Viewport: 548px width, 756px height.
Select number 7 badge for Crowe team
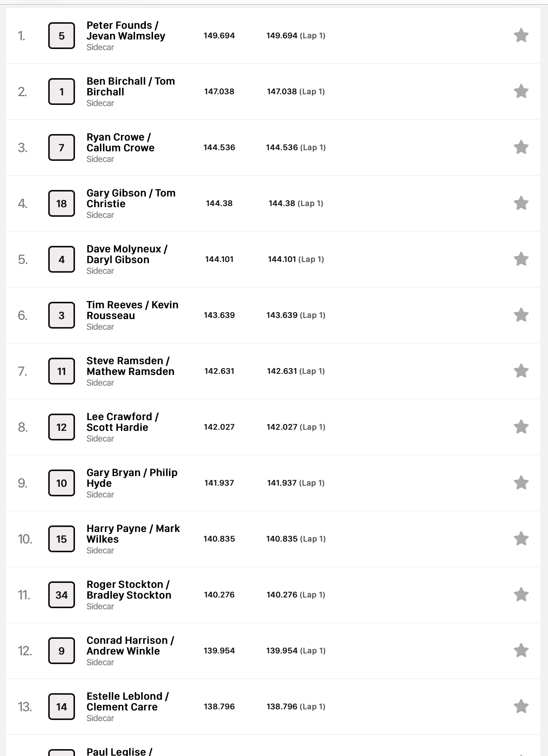pyautogui.click(x=62, y=147)
